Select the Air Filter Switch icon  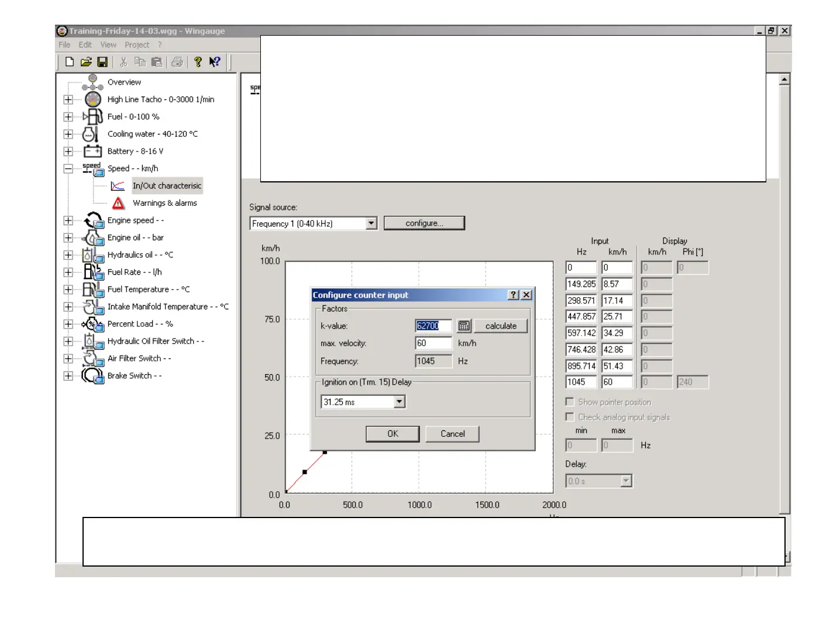pos(93,358)
